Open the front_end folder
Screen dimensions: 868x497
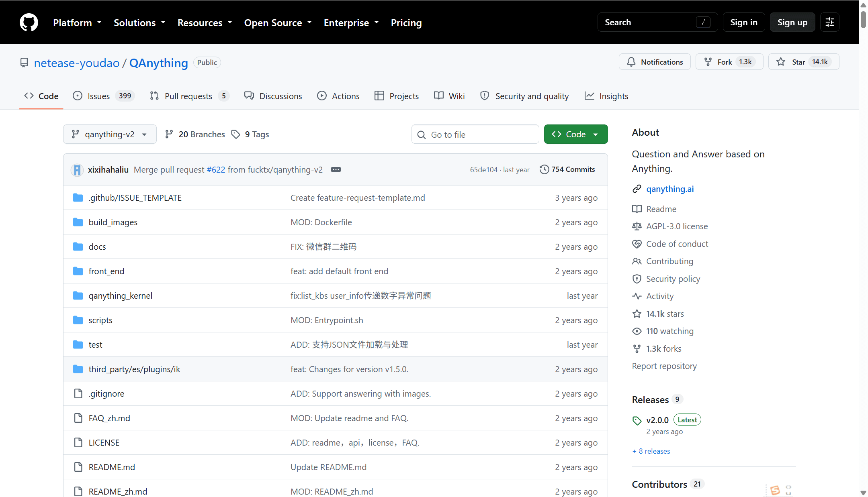tap(106, 271)
